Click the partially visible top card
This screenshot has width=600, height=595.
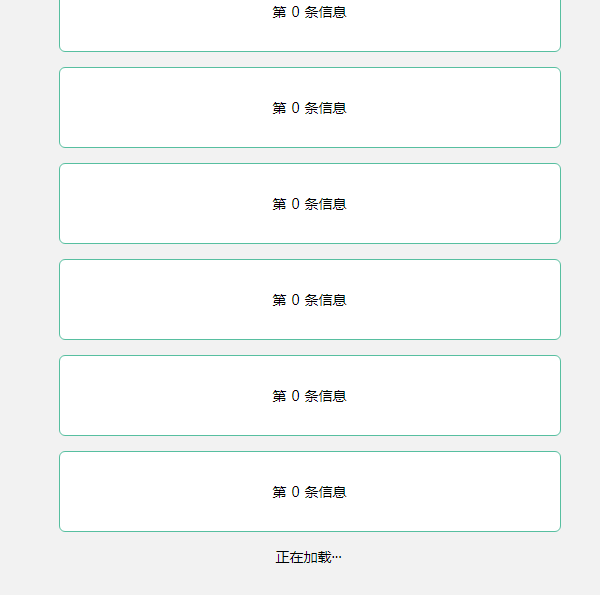click(x=310, y=26)
